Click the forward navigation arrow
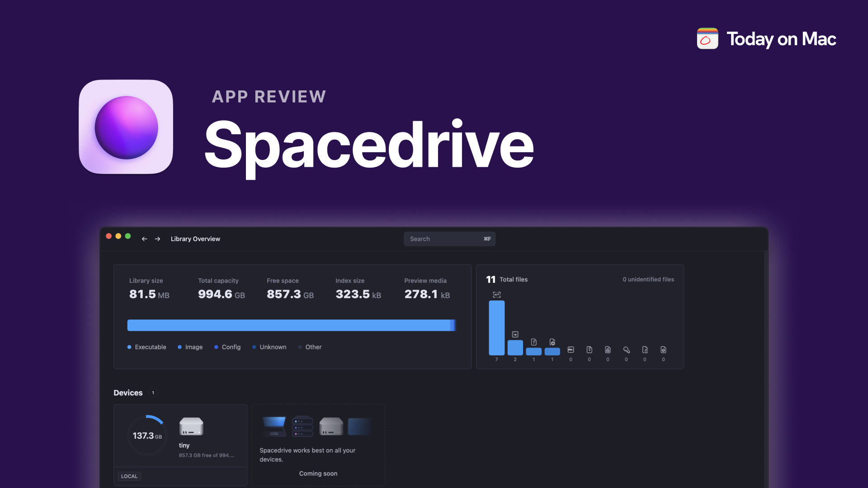This screenshot has width=868, height=488. coord(157,239)
